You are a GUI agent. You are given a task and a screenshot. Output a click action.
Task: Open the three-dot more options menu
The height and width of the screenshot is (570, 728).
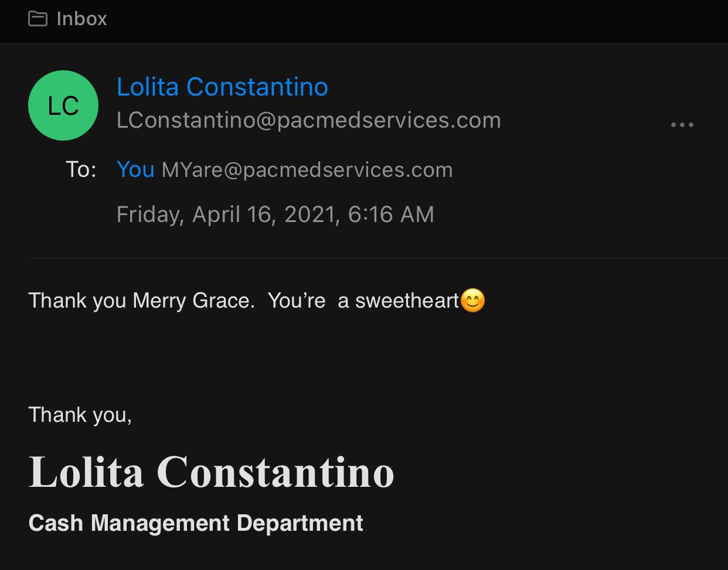point(682,125)
